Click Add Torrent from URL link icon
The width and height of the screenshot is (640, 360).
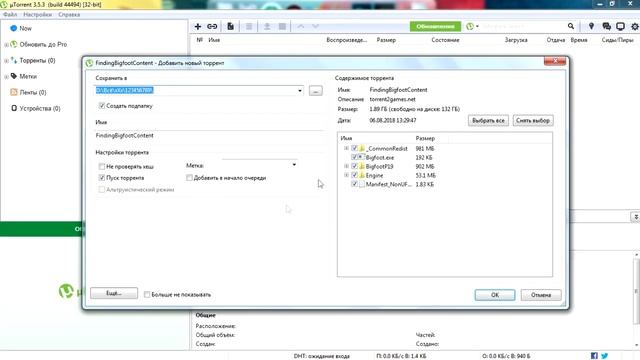[212, 27]
